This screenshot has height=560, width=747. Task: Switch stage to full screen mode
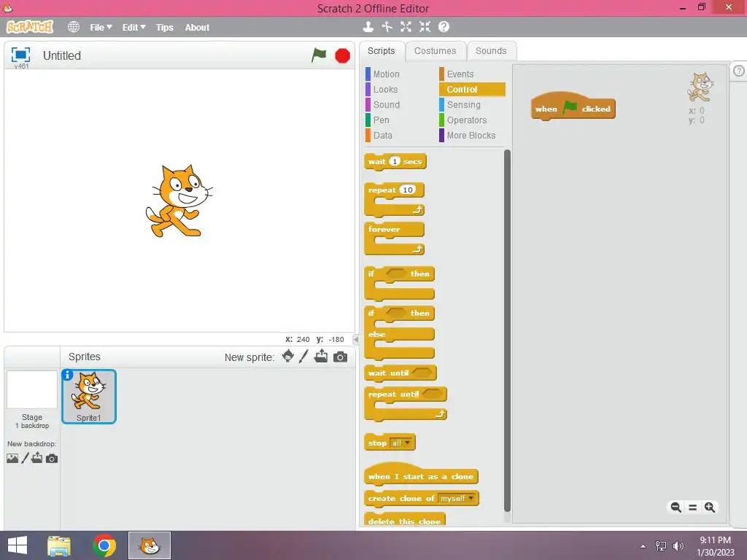tap(20, 55)
